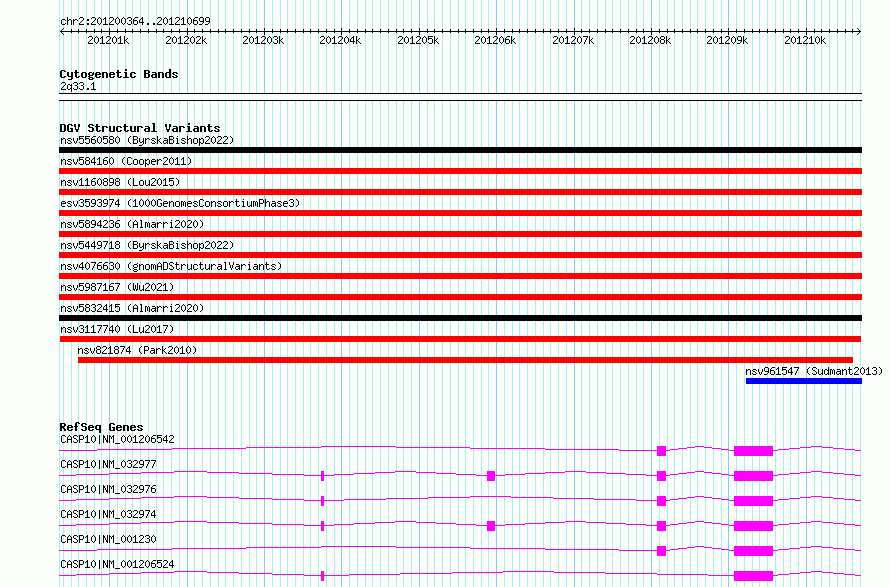Image resolution: width=890 pixels, height=587 pixels.
Task: Select the red bar under nsv5894236 (Almarri2020)
Action: coord(460,234)
